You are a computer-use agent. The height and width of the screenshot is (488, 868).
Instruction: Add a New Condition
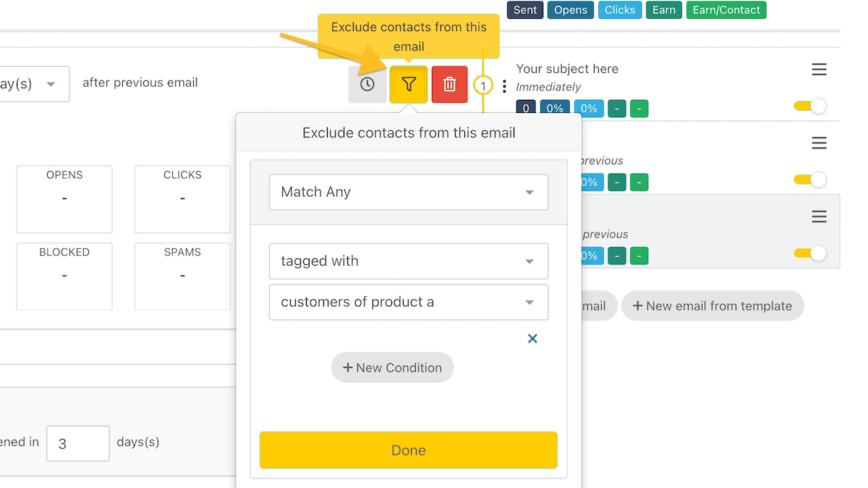click(392, 367)
